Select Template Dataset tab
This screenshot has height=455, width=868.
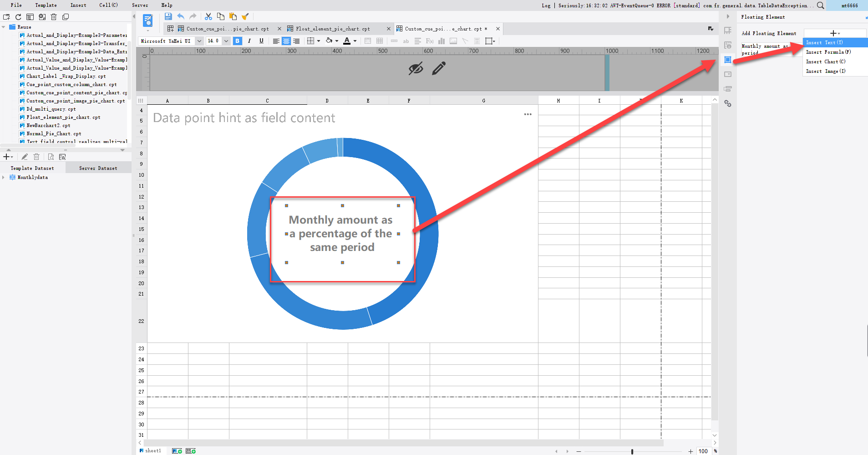click(32, 168)
